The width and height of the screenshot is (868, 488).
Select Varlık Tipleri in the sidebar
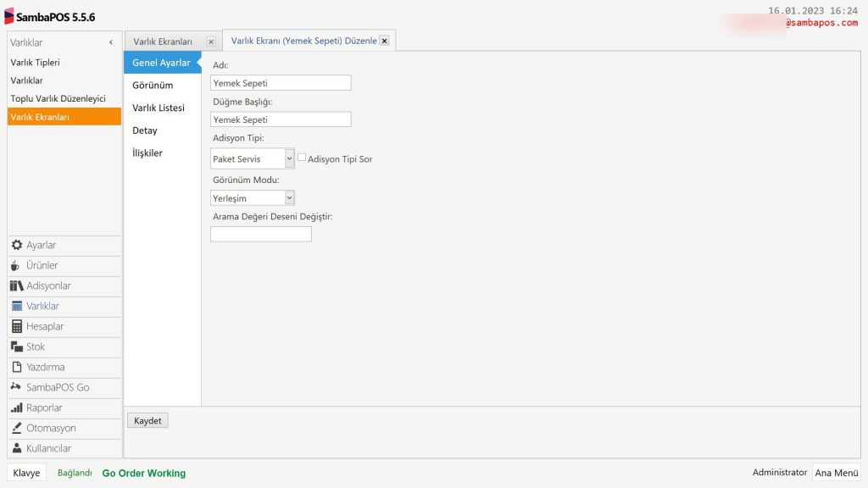click(x=35, y=63)
